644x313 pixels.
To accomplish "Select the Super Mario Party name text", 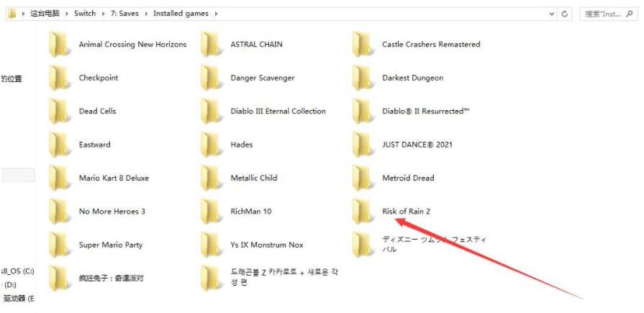I will tap(111, 245).
